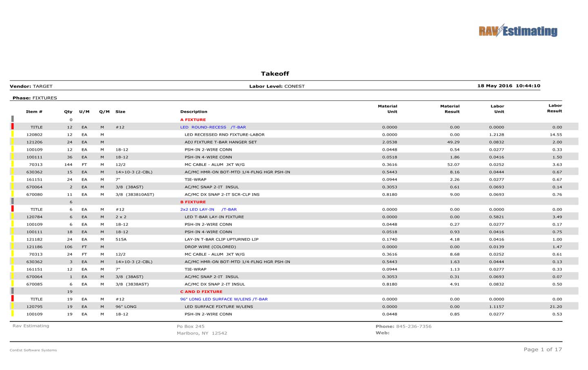Toggle the yellow indicator beside item 630362
This screenshot has height=370, width=588.
(x=13, y=172)
